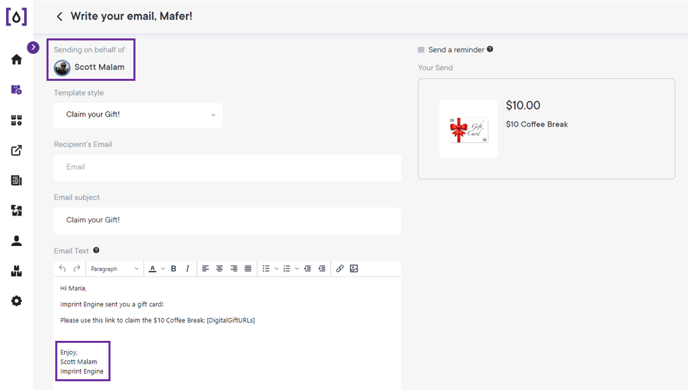The height and width of the screenshot is (390, 688).
Task: Redo the edit in the editor
Action: [x=77, y=268]
